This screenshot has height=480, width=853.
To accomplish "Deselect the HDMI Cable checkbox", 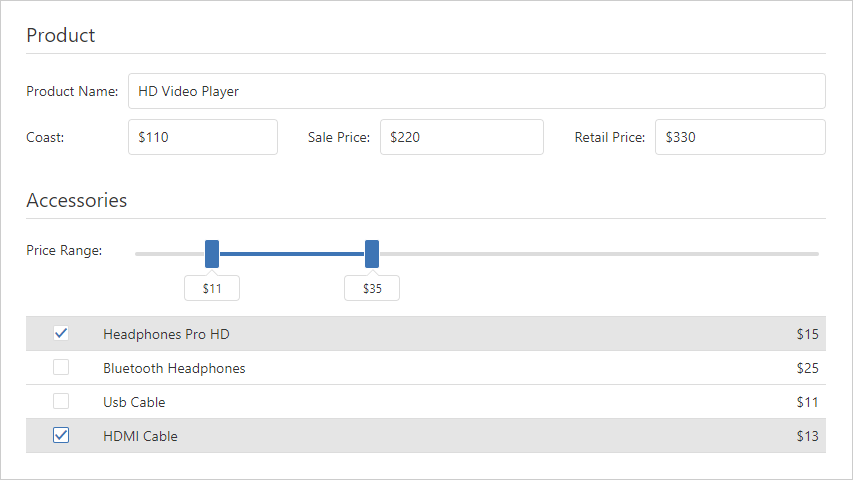I will pos(61,436).
